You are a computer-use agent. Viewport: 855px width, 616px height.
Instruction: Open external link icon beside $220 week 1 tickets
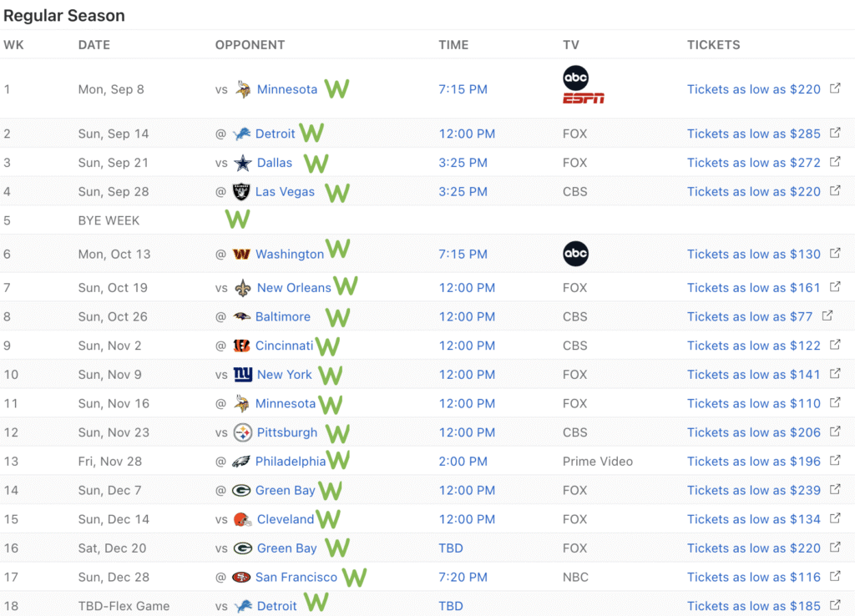(x=835, y=88)
